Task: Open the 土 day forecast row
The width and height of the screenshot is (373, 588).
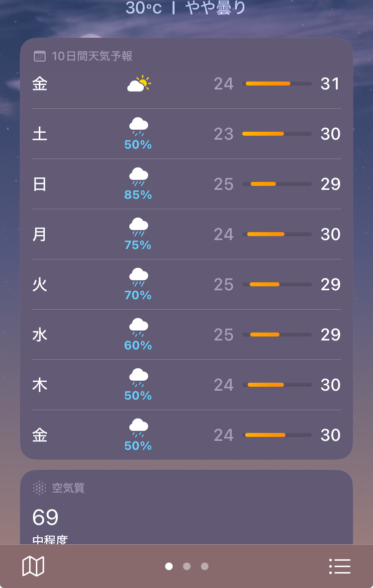Action: click(x=186, y=134)
